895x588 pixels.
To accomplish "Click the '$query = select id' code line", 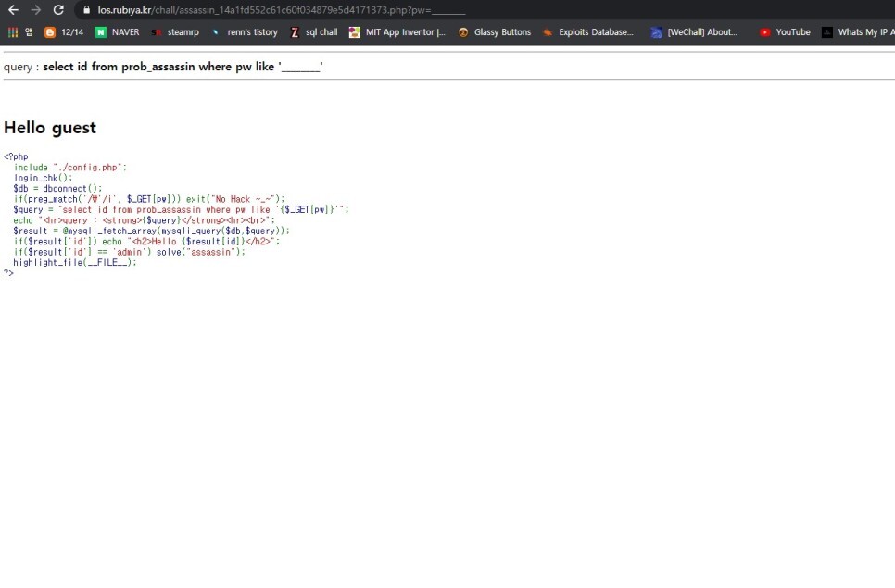I will tap(181, 210).
